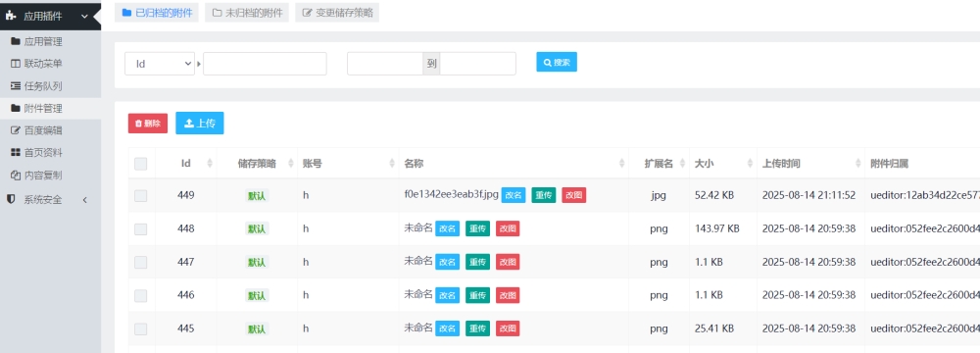Click the blue 搜索 button

click(x=557, y=62)
